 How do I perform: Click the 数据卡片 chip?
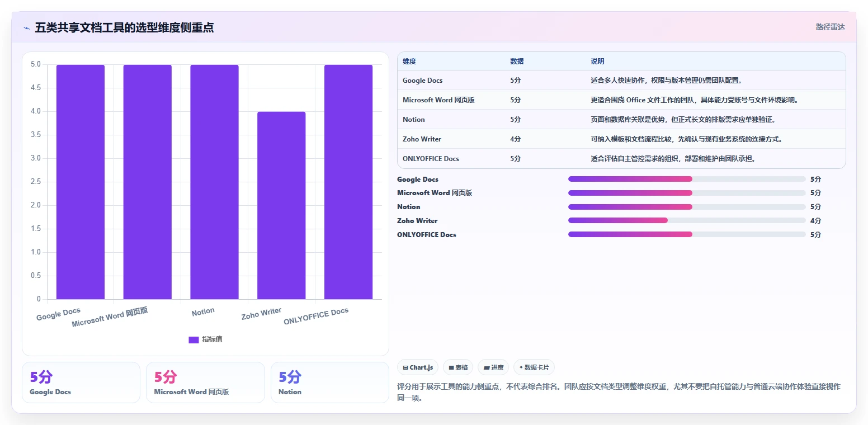pyautogui.click(x=534, y=367)
